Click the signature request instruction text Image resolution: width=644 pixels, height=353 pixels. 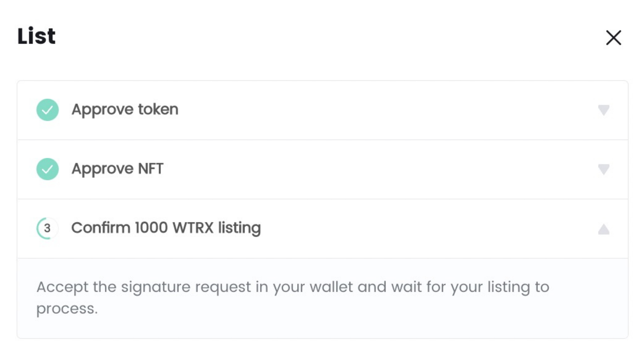point(293,297)
